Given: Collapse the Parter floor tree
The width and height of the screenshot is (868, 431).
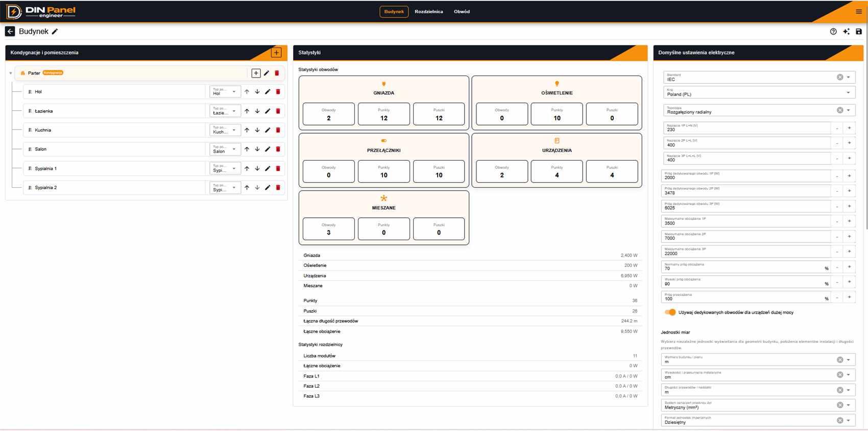Looking at the screenshot, I should (x=11, y=73).
